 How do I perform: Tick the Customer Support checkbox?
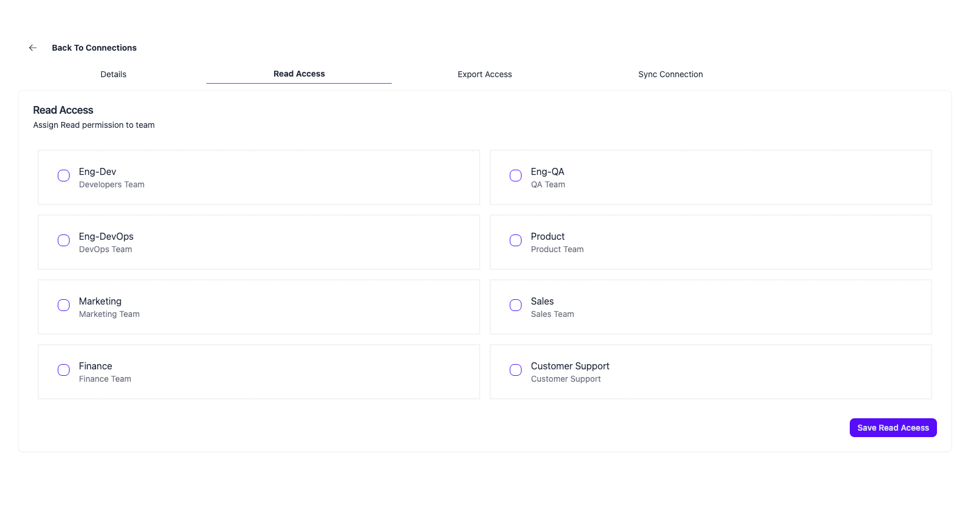point(516,370)
